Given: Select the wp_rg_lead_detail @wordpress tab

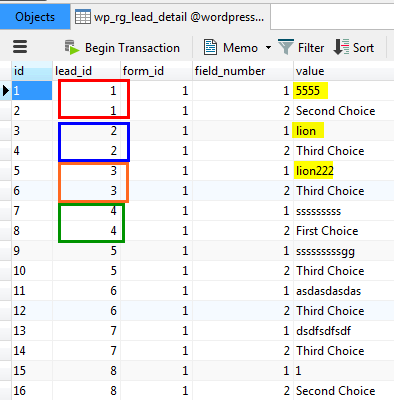Looking at the screenshot, I should [170, 17].
